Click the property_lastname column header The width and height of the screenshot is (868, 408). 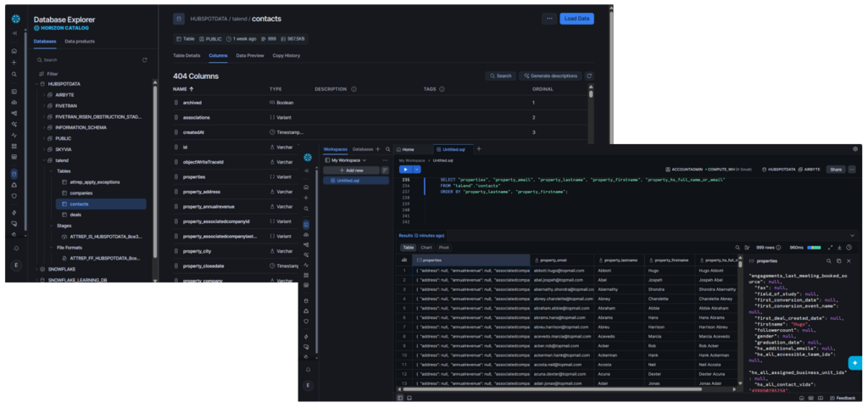pyautogui.click(x=620, y=260)
